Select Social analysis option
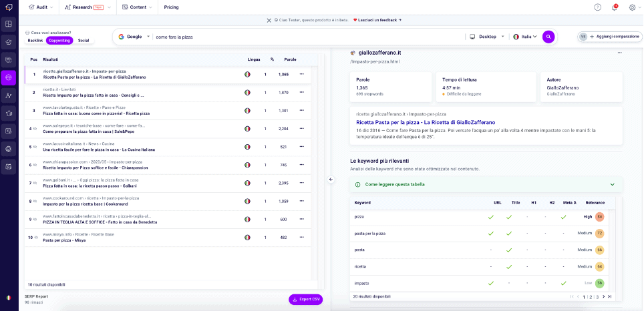This screenshot has width=644, height=311. pyautogui.click(x=84, y=40)
